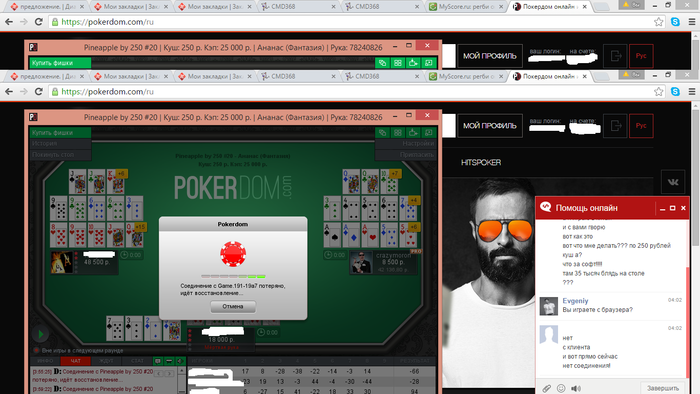Click Отмена in the Pokerdom dialog
Viewport: 700px width, 394px height.
point(233,307)
